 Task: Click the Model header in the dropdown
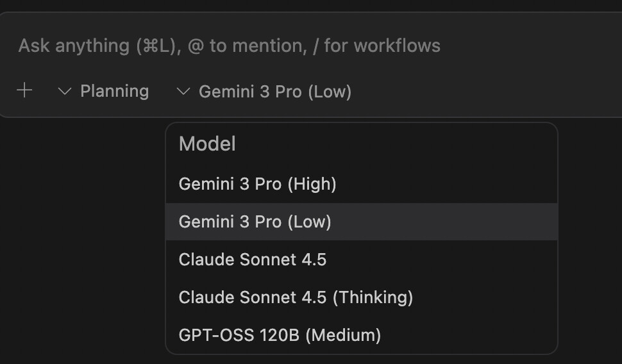point(208,144)
